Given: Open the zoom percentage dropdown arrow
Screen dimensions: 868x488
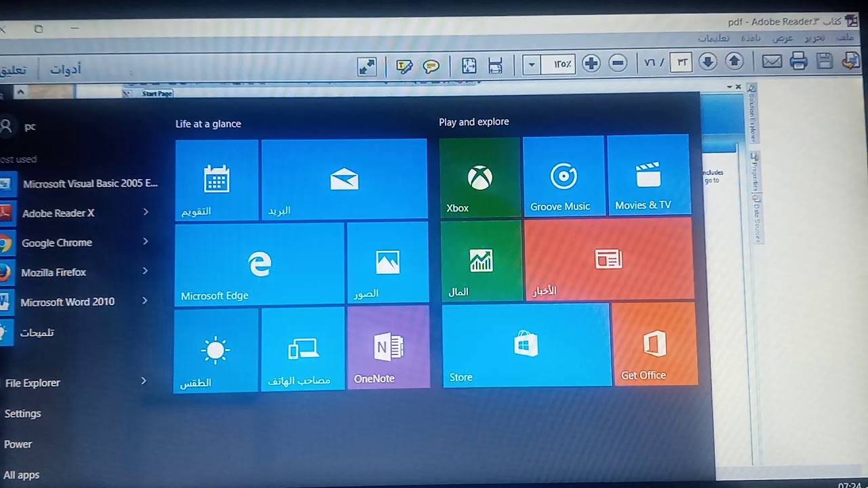Looking at the screenshot, I should click(x=531, y=65).
